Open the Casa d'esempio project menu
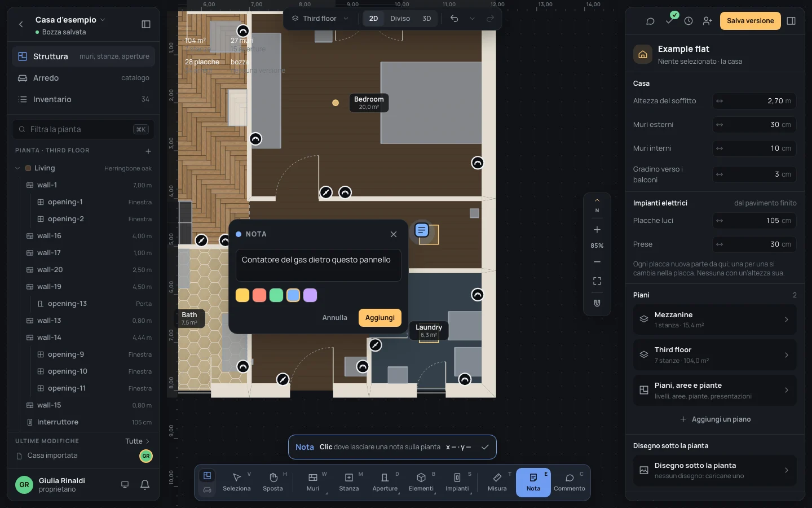The image size is (812, 508). (x=70, y=20)
